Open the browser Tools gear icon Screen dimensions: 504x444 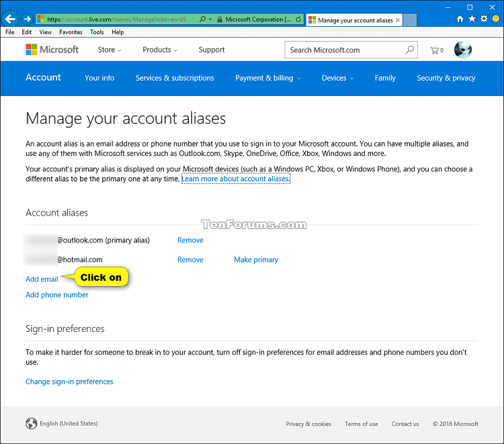484,19
